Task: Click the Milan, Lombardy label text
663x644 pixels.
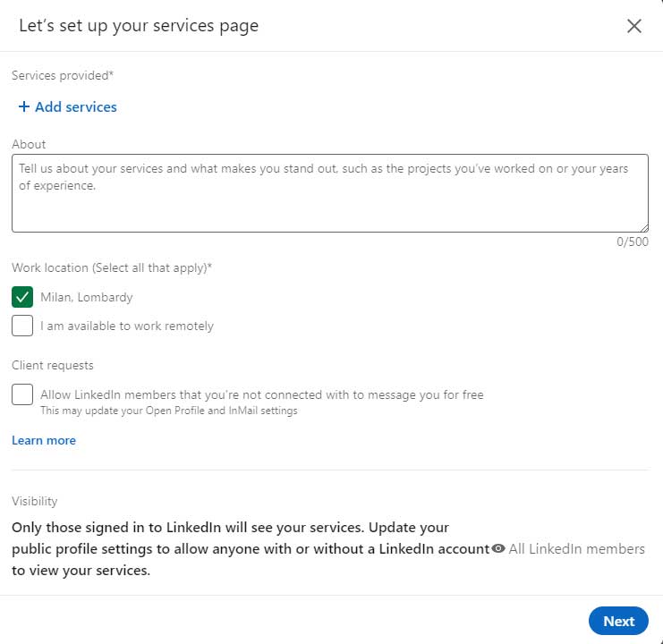Action: [x=86, y=297]
